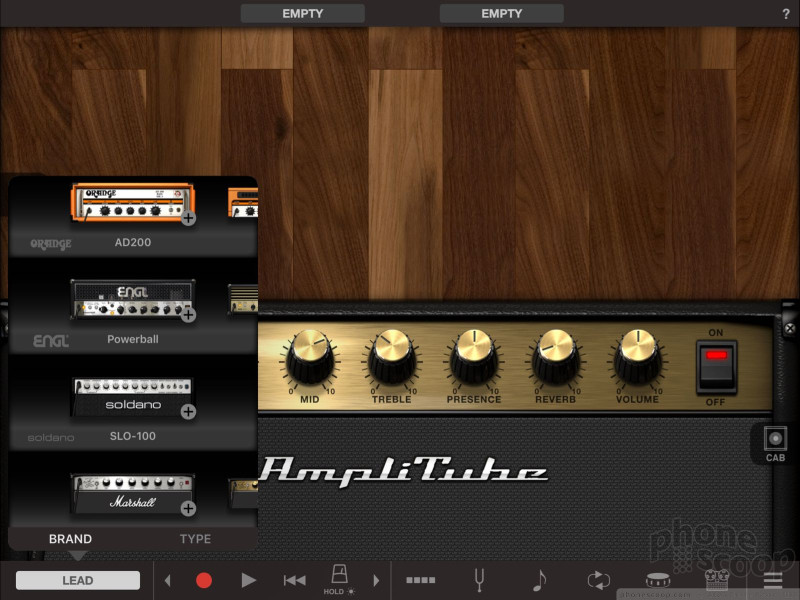
Task: Open the tape recorder reel icon
Action: click(717, 580)
